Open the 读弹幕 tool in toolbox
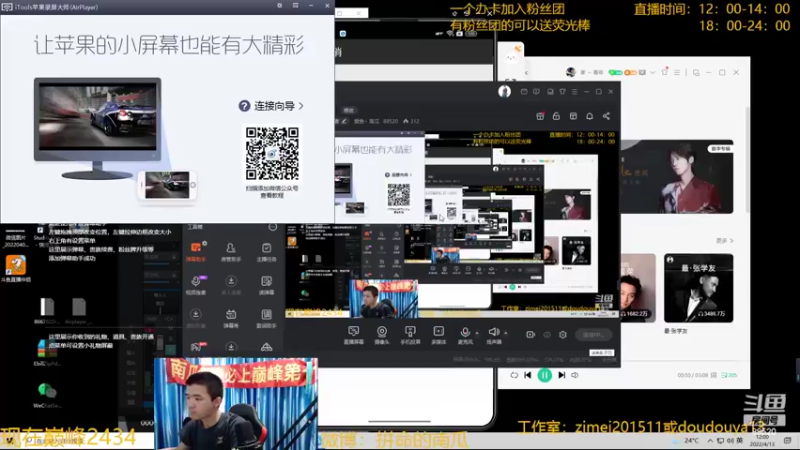This screenshot has width=800, height=450. click(266, 285)
